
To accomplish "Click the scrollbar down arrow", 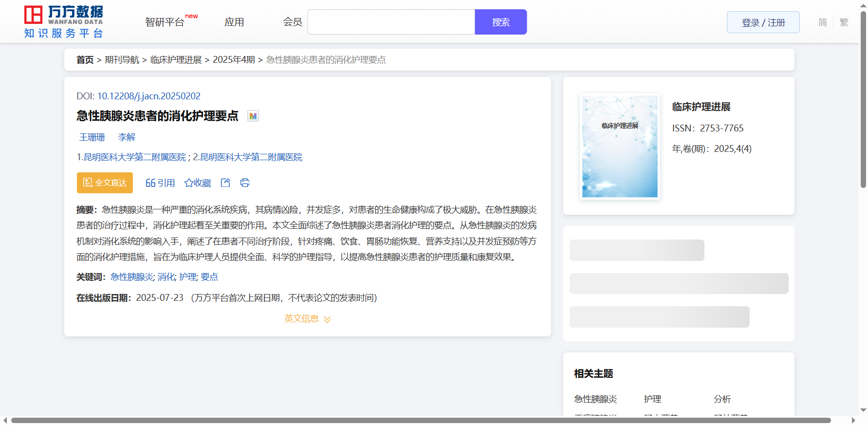I will [x=864, y=410].
